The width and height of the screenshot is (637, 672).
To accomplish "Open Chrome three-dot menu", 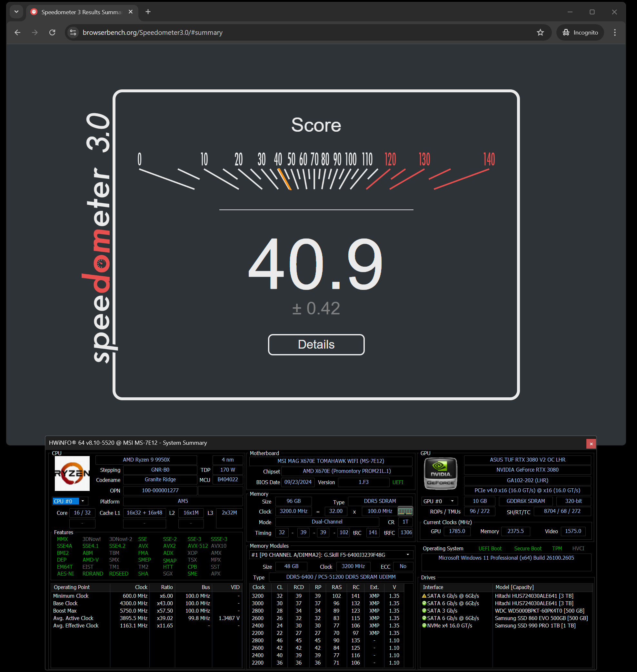I will tap(615, 33).
